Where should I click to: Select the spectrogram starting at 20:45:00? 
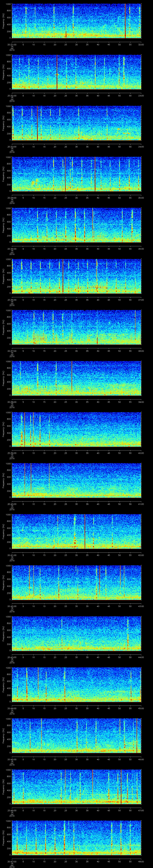[77, 736]
